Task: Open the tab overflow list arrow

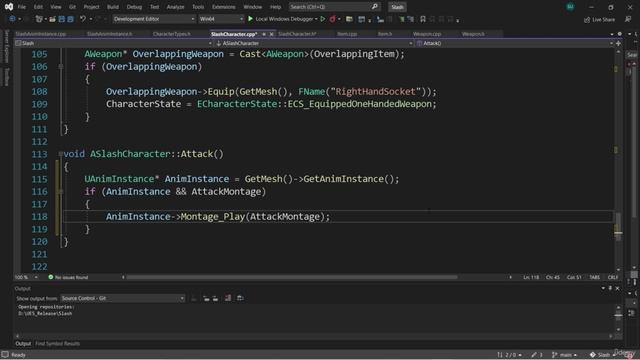Action: (x=612, y=34)
